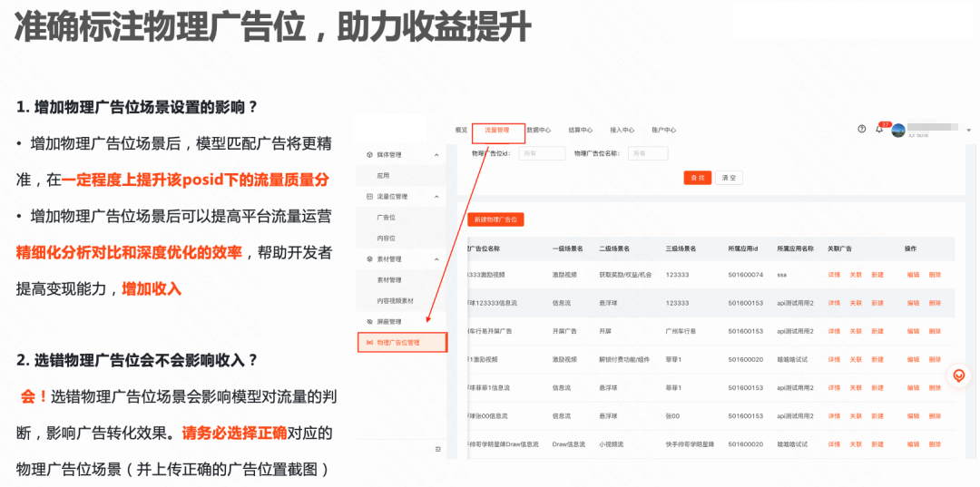Switch to the 流量管理 tab
980x487 pixels.
pos(497,130)
